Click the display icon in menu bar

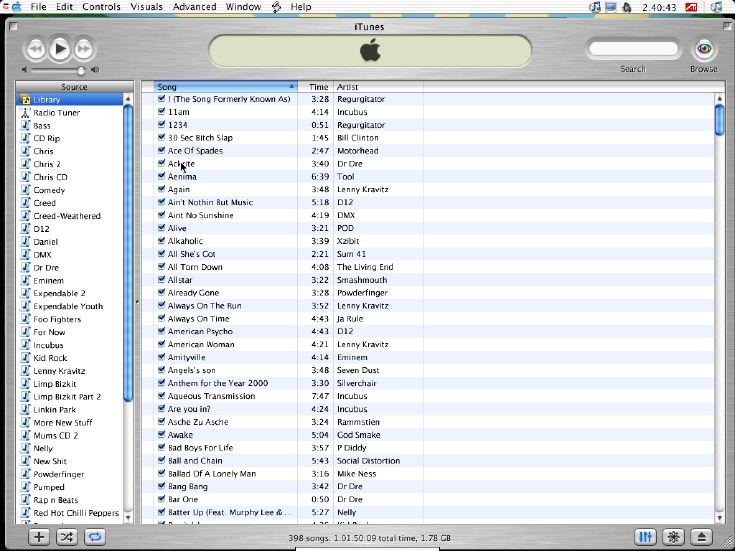[611, 7]
